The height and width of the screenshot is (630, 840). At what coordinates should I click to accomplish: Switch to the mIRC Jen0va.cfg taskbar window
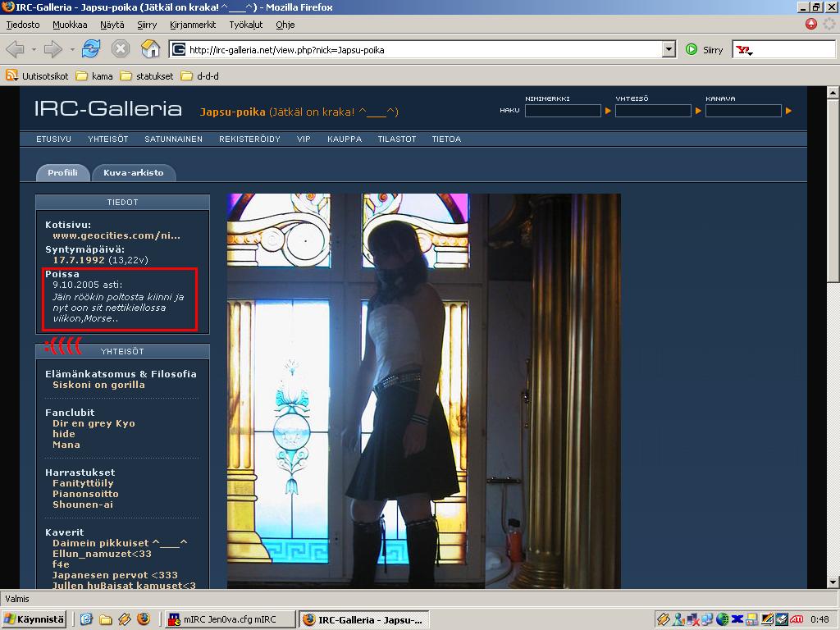231,619
